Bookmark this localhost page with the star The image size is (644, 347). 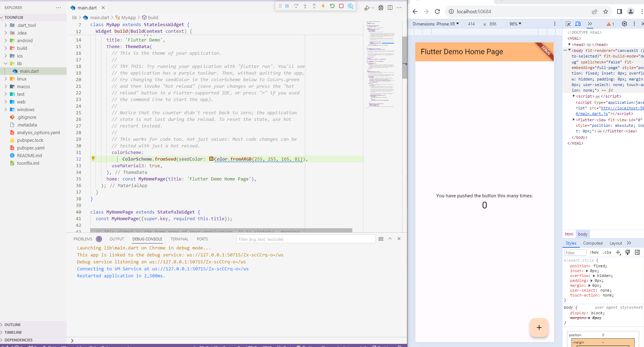tap(606, 11)
